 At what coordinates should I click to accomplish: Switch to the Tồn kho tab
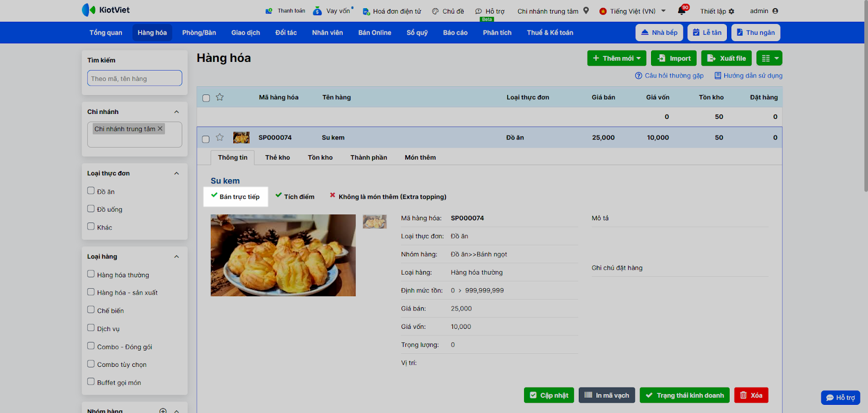click(320, 157)
